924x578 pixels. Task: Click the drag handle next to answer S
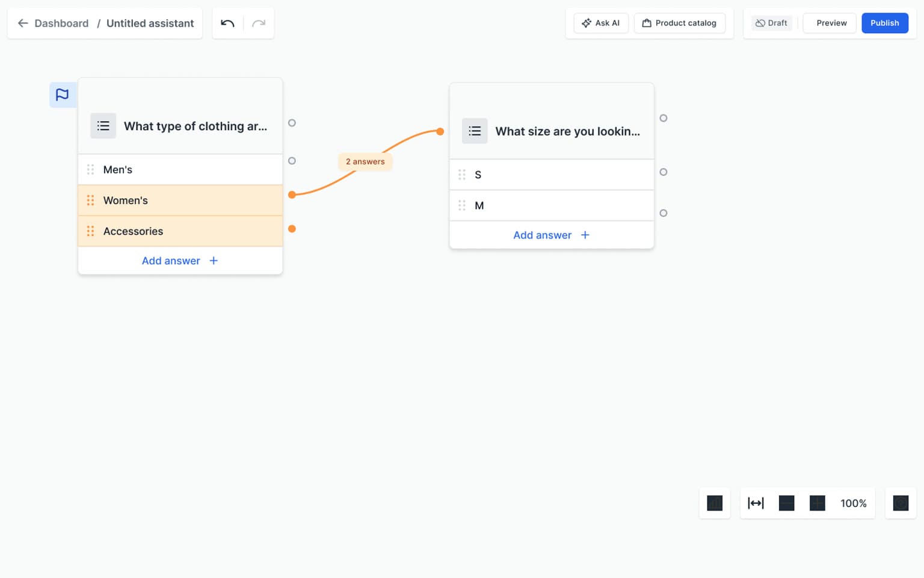coord(462,175)
